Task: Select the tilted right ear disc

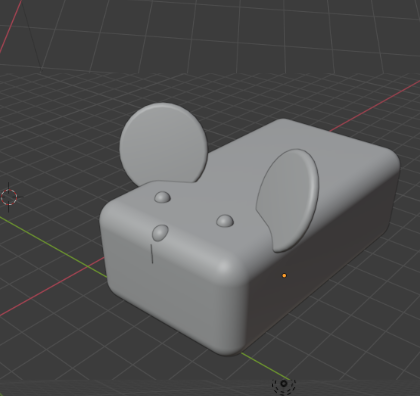Action: 289,200
